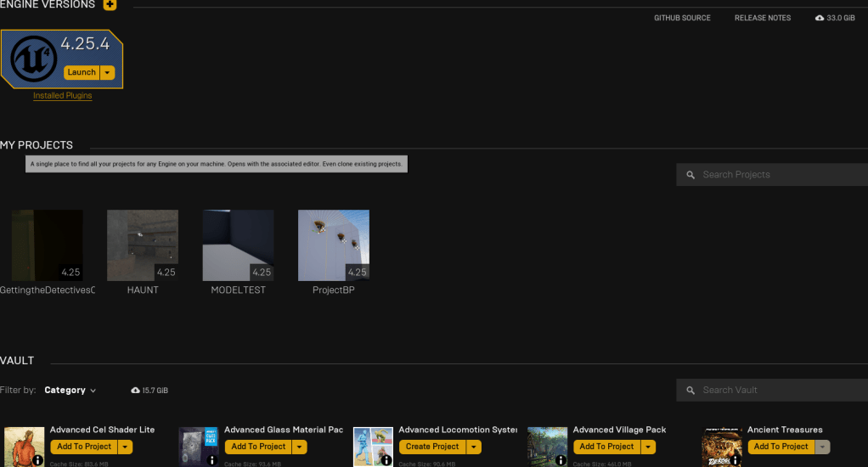Expand dropdown arrow beside Create Project button
The image size is (868, 467).
tap(474, 447)
